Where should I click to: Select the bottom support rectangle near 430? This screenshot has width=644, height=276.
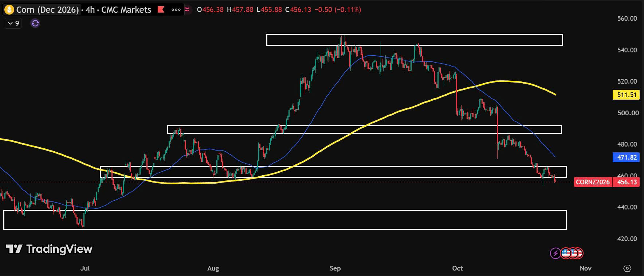[285, 220]
